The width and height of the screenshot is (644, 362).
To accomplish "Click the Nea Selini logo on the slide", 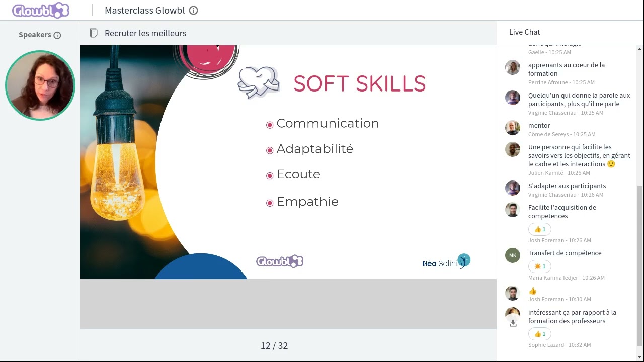I will [446, 262].
